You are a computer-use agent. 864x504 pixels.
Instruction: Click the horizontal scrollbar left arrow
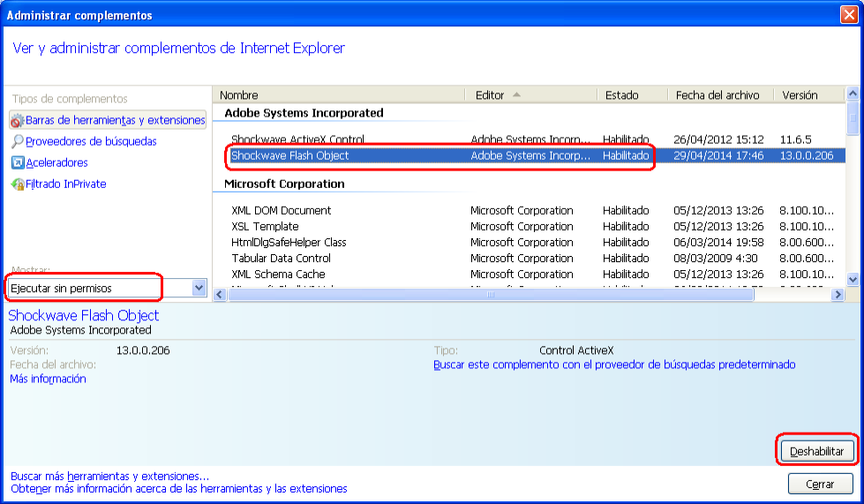[x=220, y=294]
